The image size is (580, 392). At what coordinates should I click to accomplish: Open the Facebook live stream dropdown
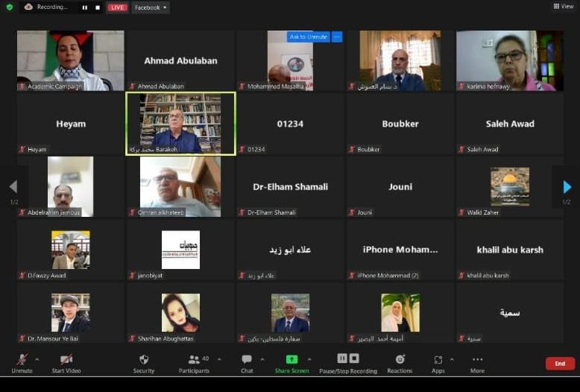[x=150, y=7]
